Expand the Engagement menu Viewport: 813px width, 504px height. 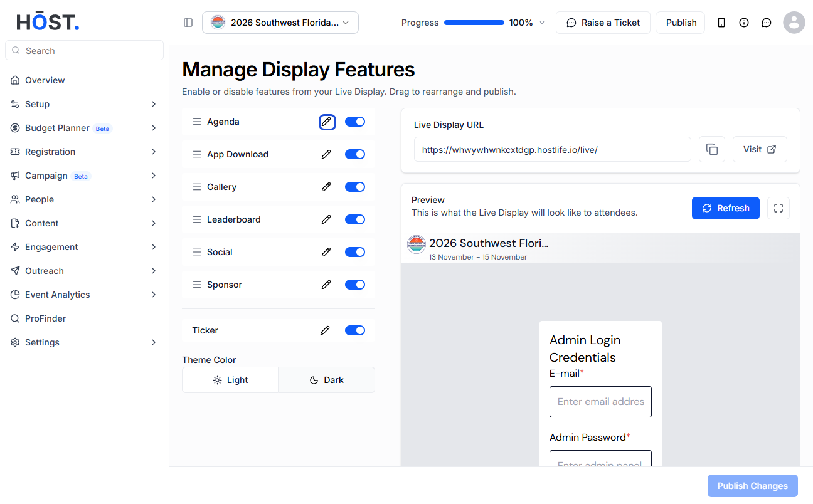[84, 247]
